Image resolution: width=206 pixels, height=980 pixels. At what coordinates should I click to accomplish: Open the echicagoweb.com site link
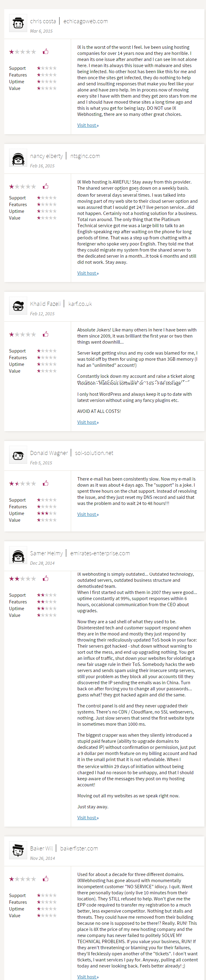tap(86, 21)
